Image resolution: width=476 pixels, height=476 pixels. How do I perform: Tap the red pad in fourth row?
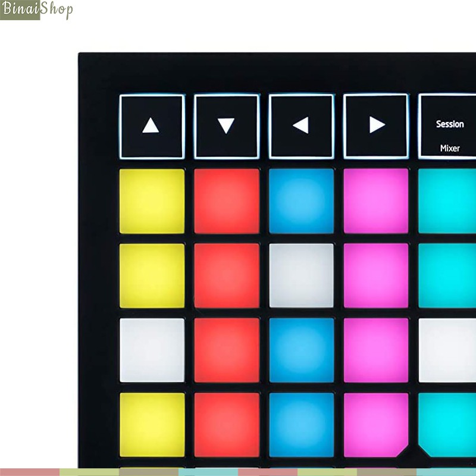pos(227,425)
